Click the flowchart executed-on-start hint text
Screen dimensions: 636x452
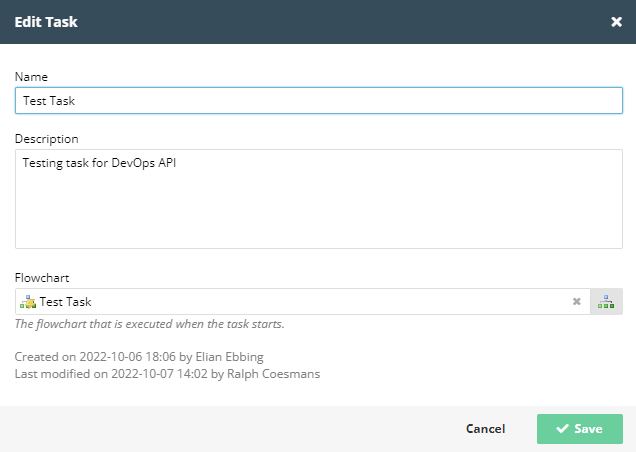pos(150,324)
